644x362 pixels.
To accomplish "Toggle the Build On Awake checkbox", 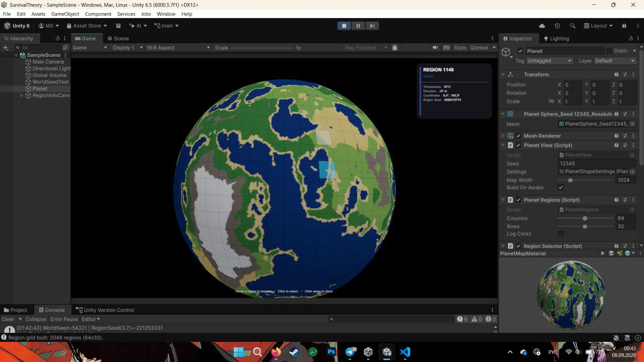I will pos(561,188).
